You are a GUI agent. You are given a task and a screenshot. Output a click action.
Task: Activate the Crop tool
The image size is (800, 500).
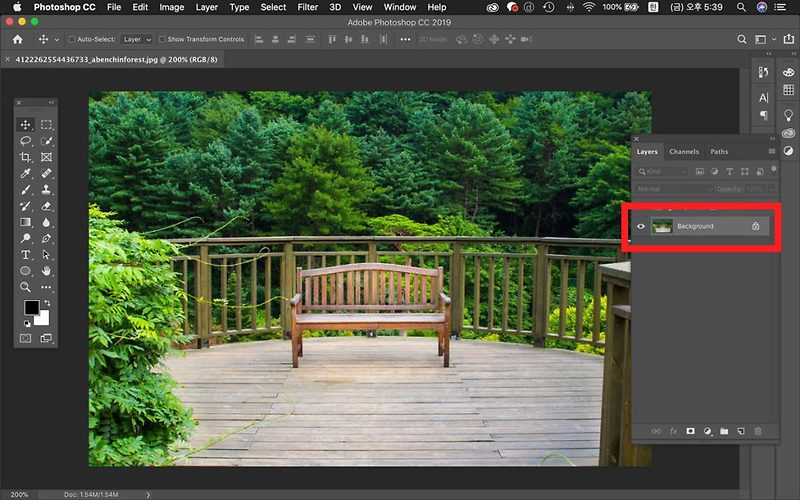[x=25, y=157]
